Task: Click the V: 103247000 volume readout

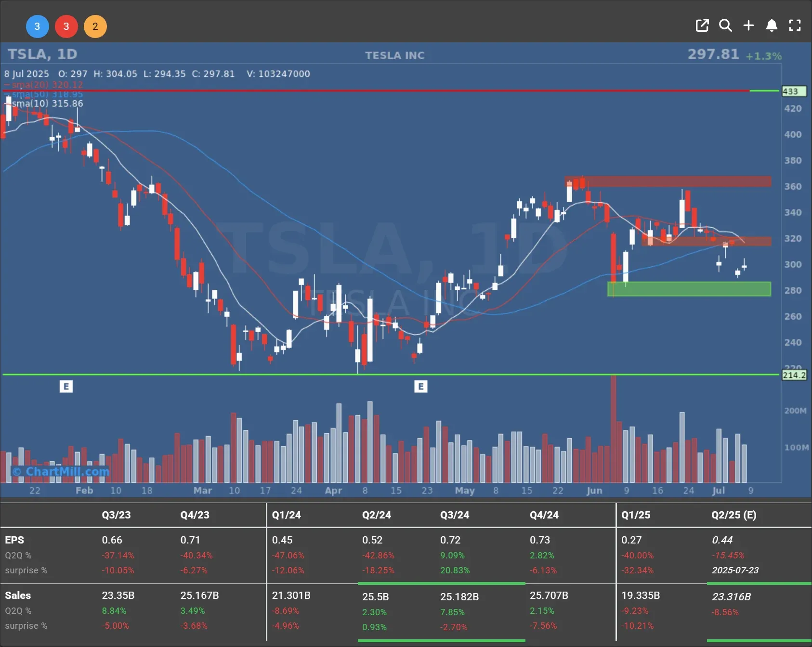Action: click(x=278, y=74)
